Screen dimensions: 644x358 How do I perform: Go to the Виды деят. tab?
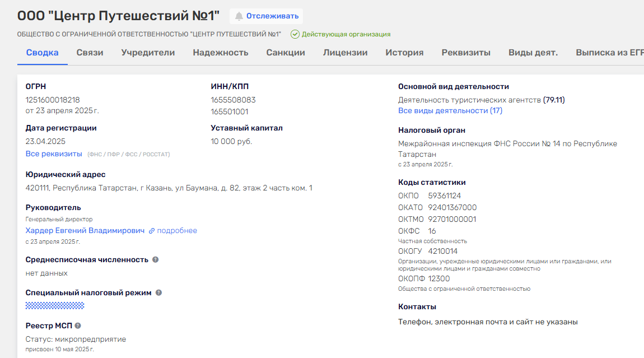533,53
